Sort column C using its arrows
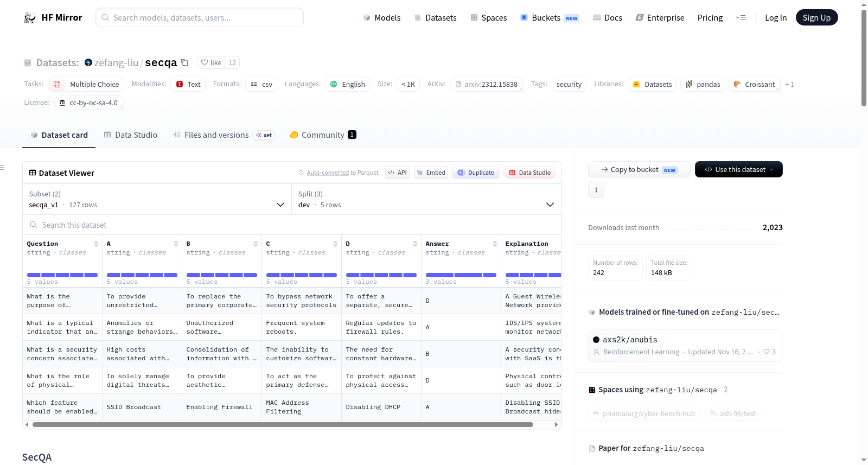 (x=335, y=244)
